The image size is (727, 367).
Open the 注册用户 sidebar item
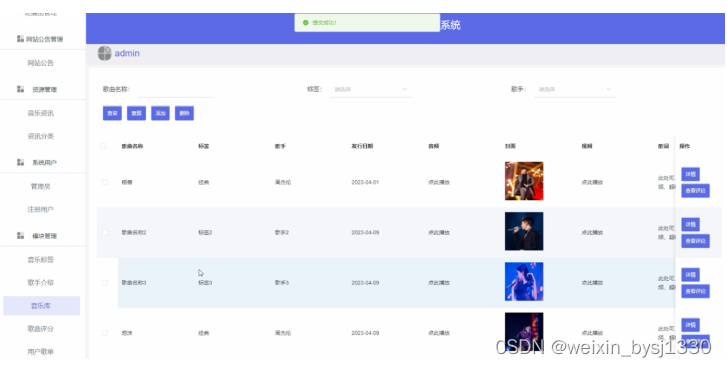click(41, 209)
